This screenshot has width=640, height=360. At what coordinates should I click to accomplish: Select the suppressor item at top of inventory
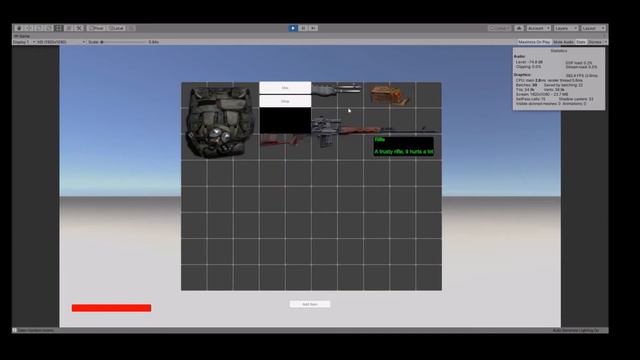[336, 89]
